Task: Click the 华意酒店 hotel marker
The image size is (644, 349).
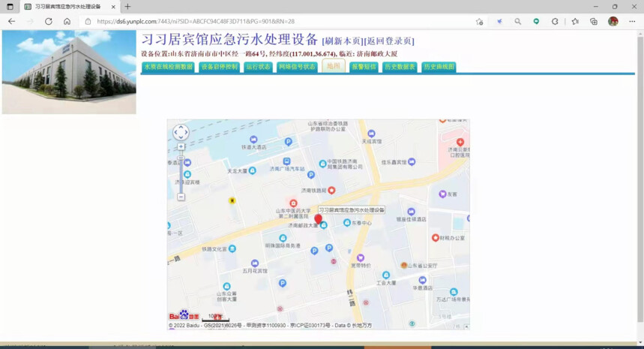Action: coord(422,281)
